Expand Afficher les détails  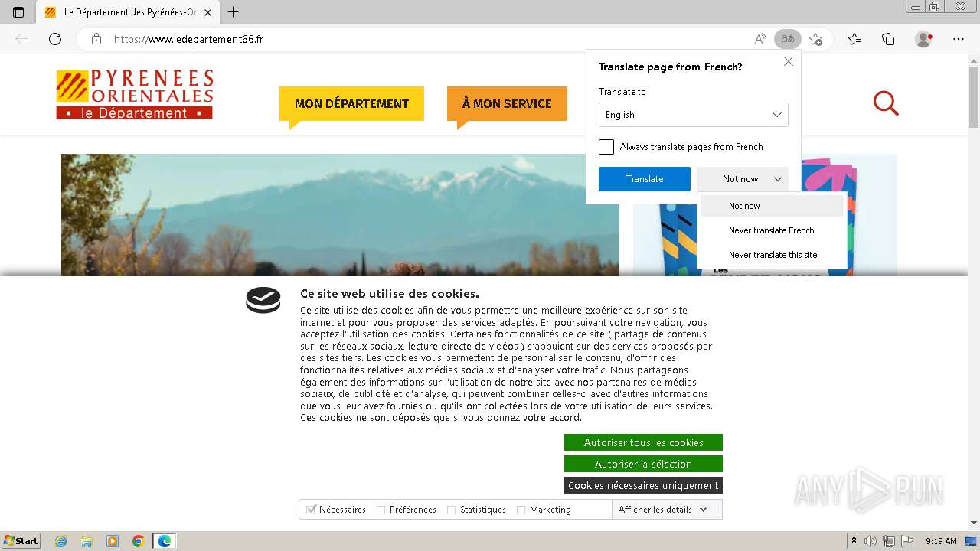click(x=663, y=510)
